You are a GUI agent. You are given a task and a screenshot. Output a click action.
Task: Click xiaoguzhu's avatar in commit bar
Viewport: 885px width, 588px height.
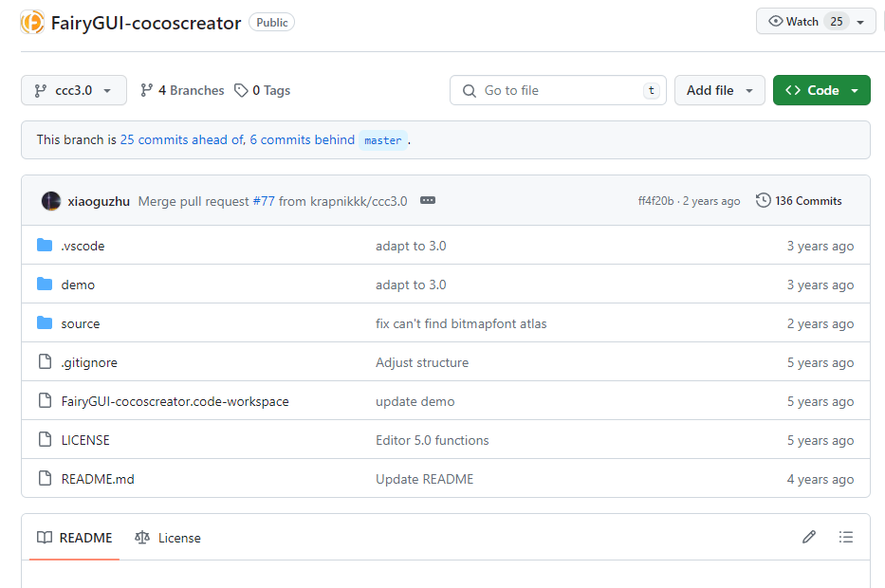pyautogui.click(x=51, y=201)
